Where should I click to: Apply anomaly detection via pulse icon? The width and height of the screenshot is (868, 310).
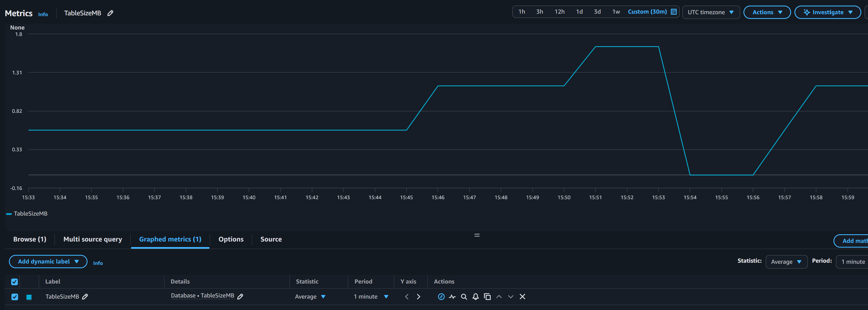pyautogui.click(x=452, y=297)
